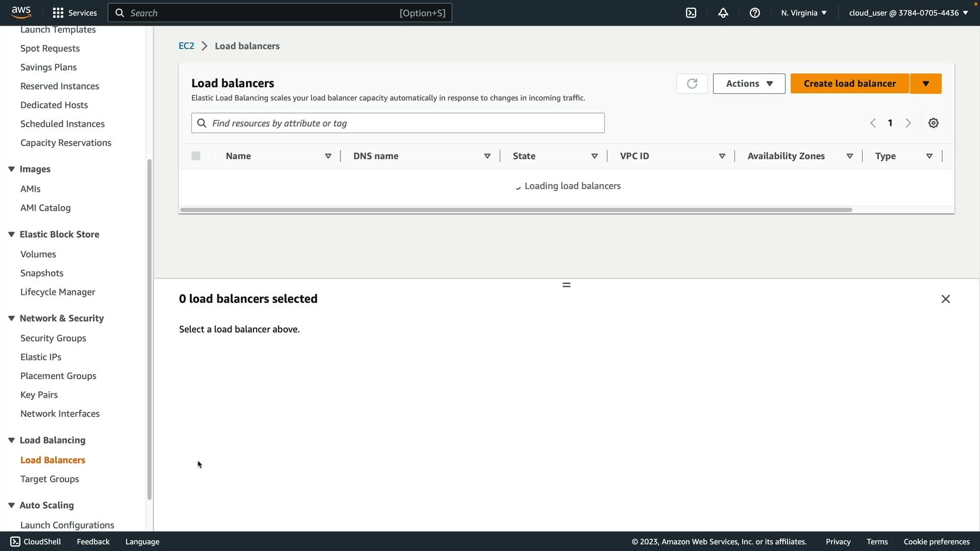The image size is (980, 551).
Task: Click the horizontal table scrollbar
Action: [516, 210]
